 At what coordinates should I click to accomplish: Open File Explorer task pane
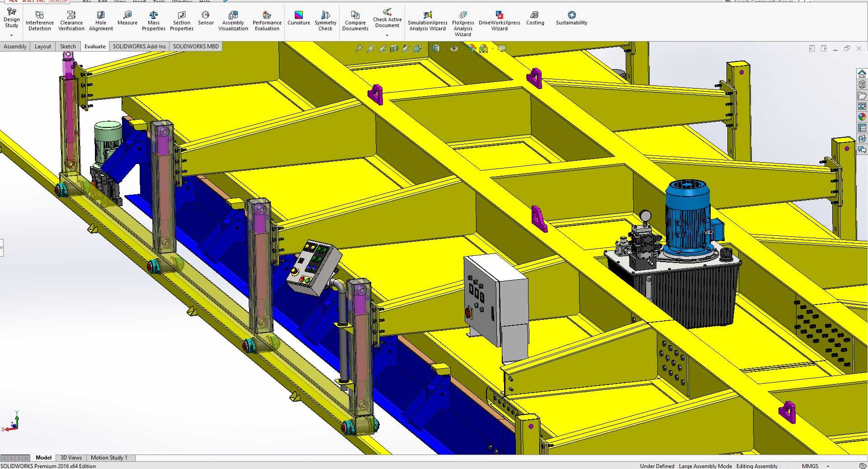coord(862,95)
